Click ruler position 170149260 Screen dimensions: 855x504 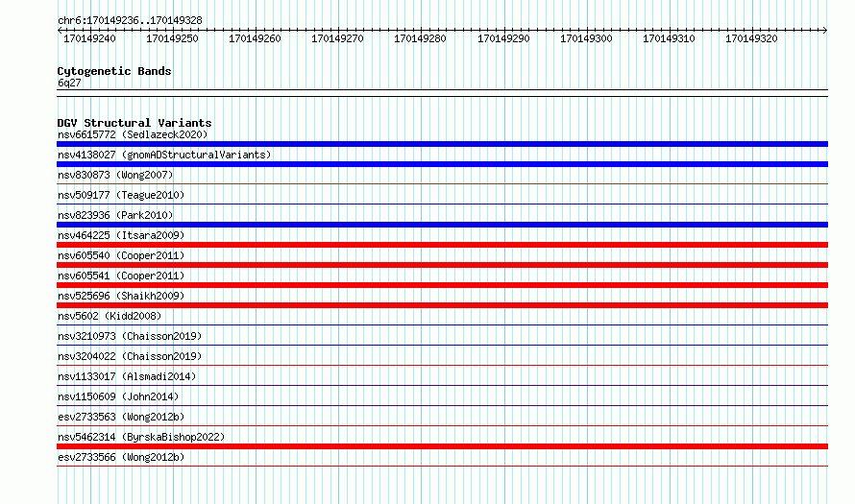(255, 38)
